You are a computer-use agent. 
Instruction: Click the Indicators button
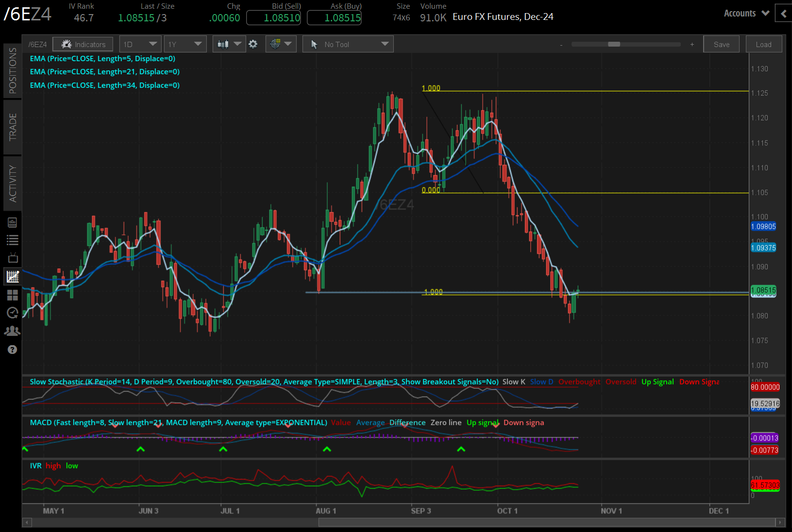click(x=83, y=44)
